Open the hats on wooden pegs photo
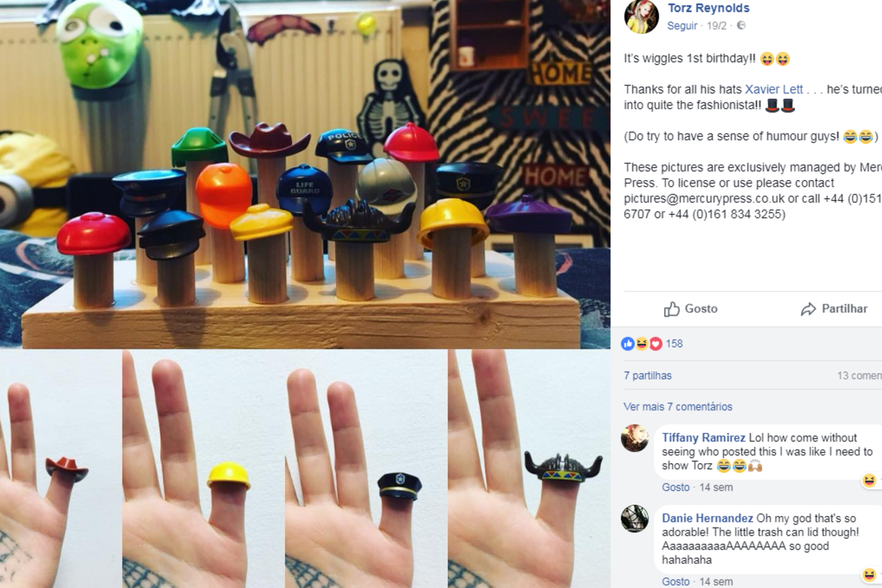882x588 pixels. click(x=305, y=174)
